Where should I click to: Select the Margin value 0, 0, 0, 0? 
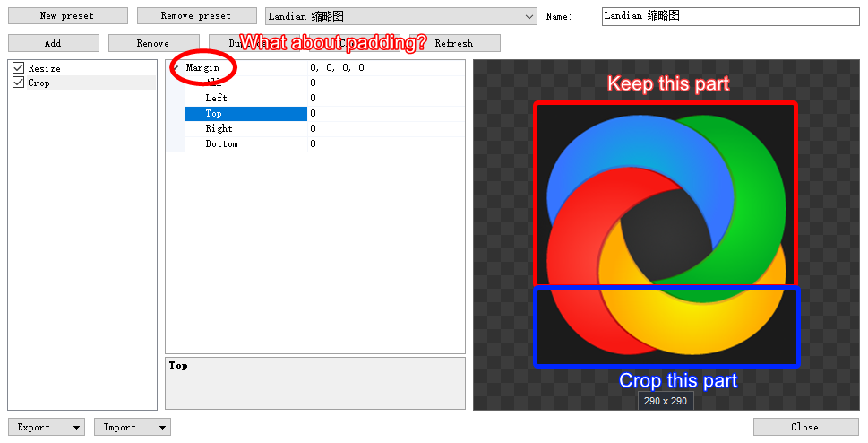click(x=386, y=67)
